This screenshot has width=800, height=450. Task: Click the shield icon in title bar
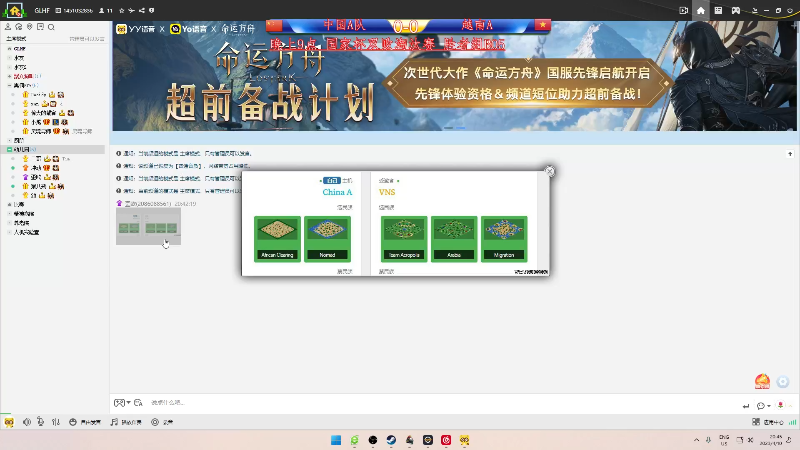tap(152, 10)
